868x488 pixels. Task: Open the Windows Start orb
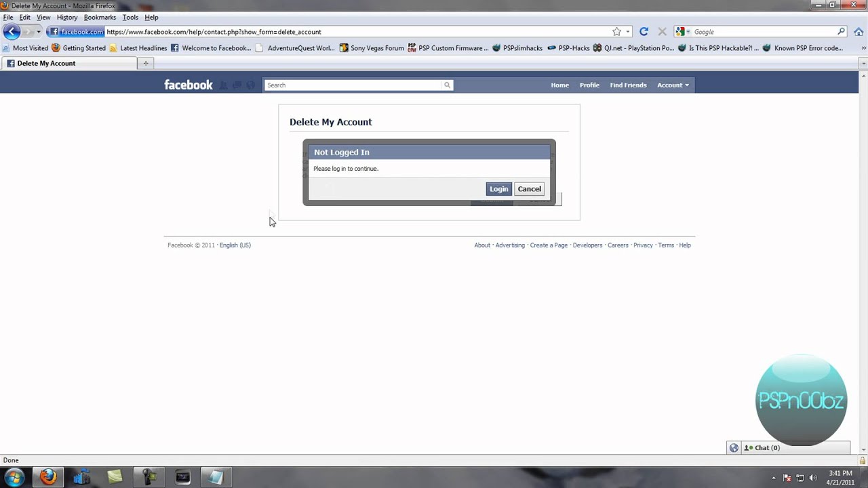(14, 477)
